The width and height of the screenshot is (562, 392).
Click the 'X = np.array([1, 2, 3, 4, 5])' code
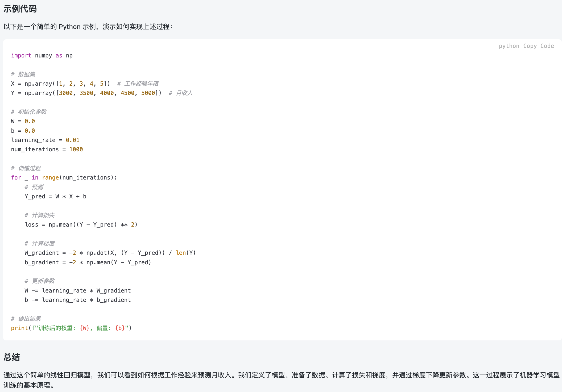tap(60, 84)
